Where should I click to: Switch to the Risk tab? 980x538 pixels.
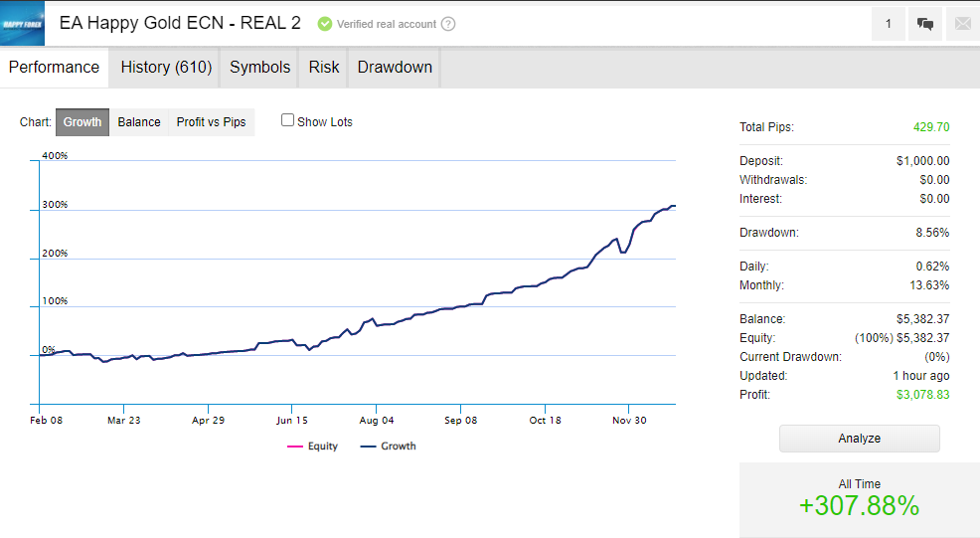tap(324, 67)
